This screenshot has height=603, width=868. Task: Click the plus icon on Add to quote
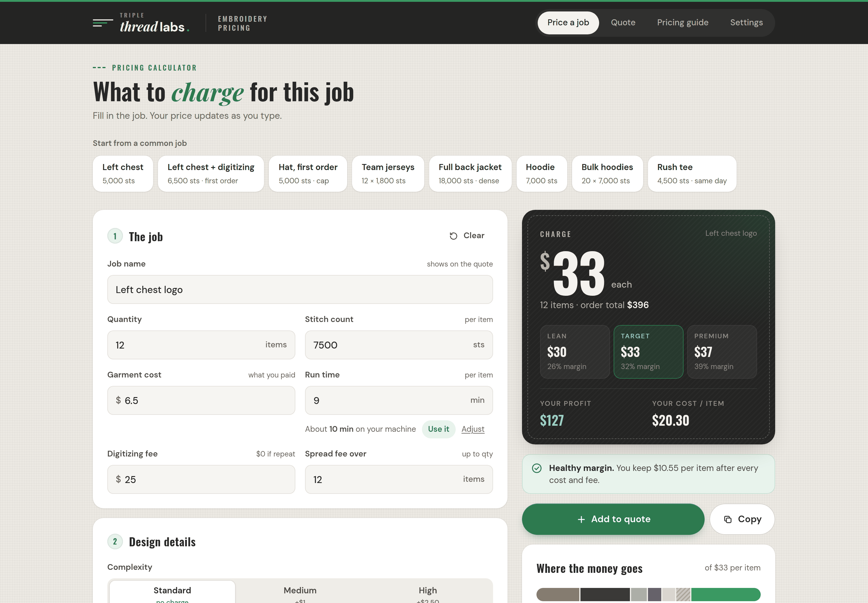[581, 519]
